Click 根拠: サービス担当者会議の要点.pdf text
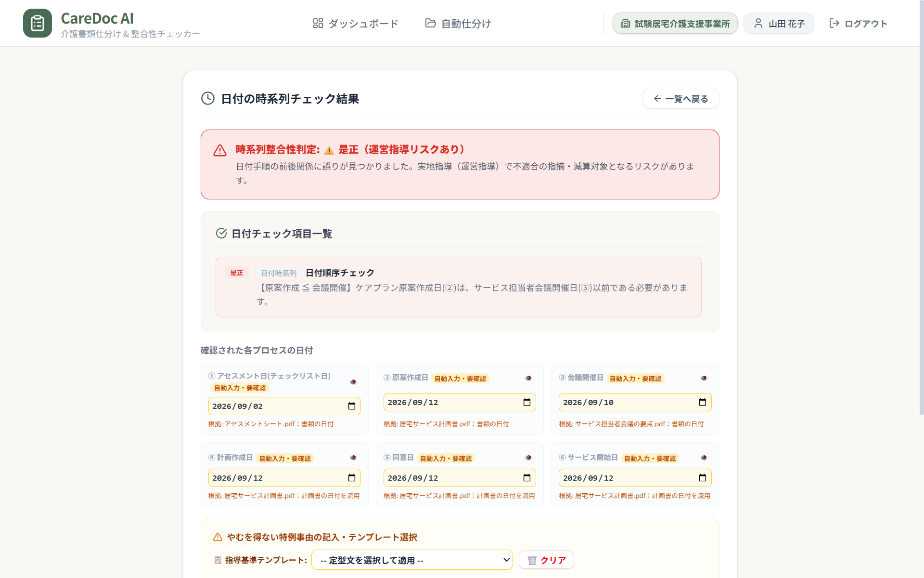This screenshot has width=924, height=578. click(x=631, y=424)
